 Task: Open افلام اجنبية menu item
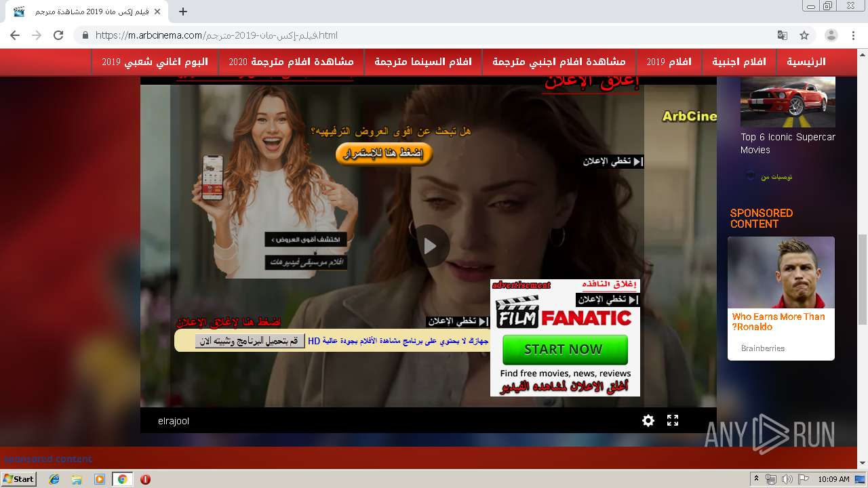739,62
